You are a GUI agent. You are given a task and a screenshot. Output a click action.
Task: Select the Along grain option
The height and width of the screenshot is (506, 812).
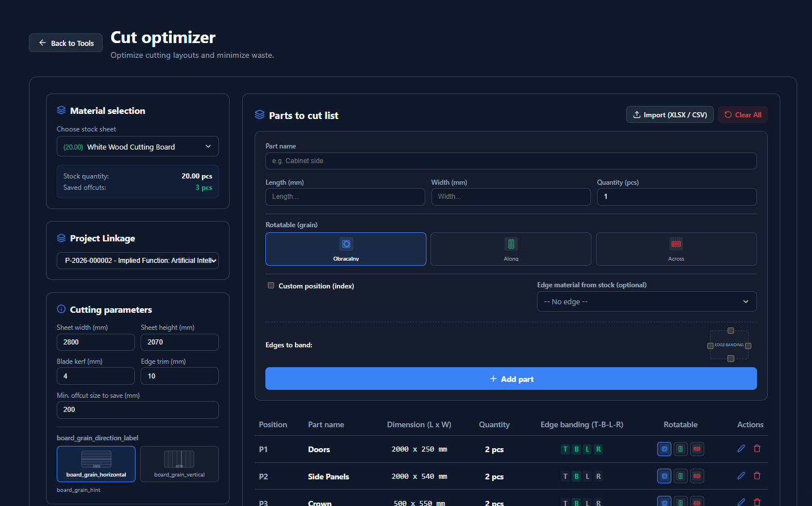(x=511, y=249)
